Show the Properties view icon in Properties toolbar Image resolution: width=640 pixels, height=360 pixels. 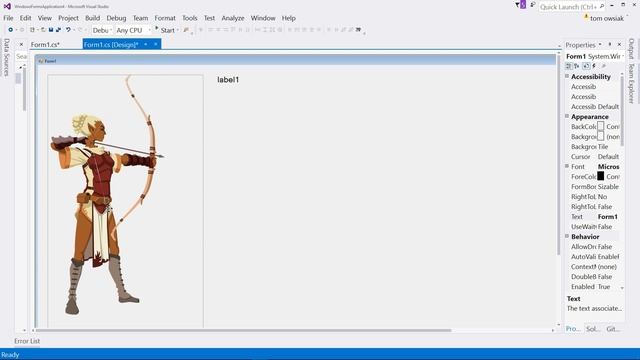coord(586,66)
